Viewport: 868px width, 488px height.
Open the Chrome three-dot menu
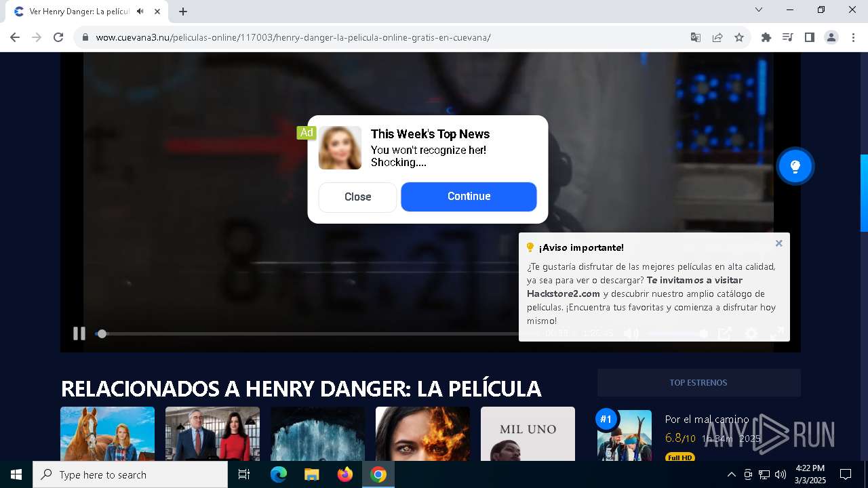click(x=853, y=37)
